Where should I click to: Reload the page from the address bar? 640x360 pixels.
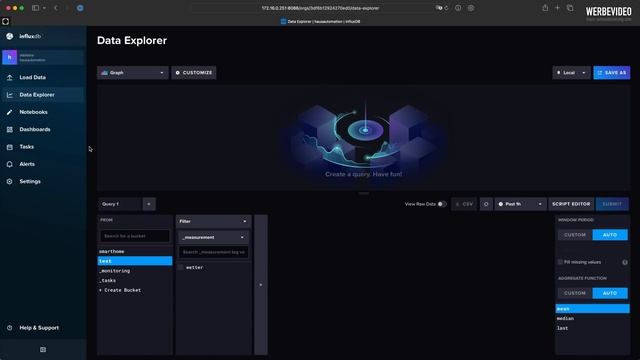coord(447,8)
